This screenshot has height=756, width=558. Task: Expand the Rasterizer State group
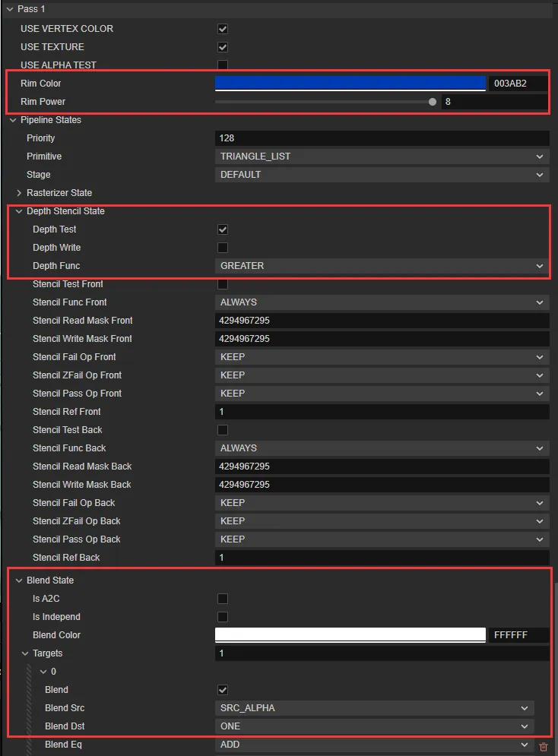pos(19,193)
